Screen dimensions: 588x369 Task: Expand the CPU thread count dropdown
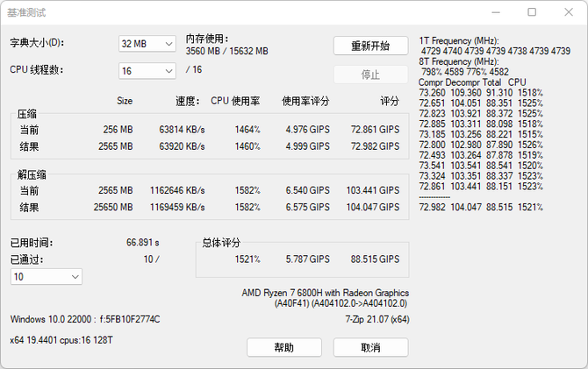click(147, 70)
